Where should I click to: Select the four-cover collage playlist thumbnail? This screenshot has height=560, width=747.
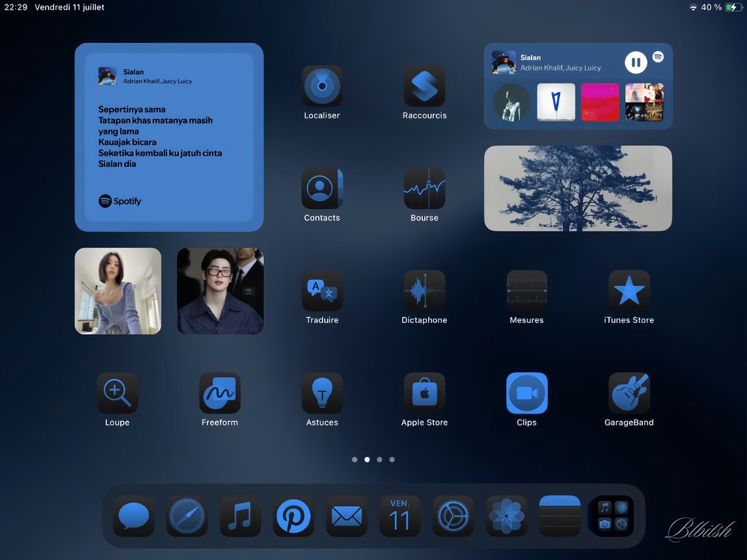[644, 102]
